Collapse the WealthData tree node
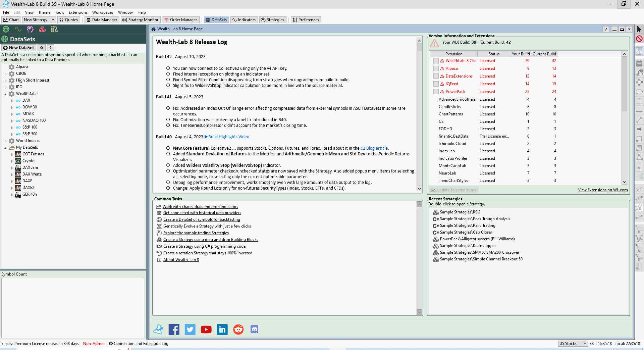This screenshot has width=644, height=350. pyautogui.click(x=5, y=94)
